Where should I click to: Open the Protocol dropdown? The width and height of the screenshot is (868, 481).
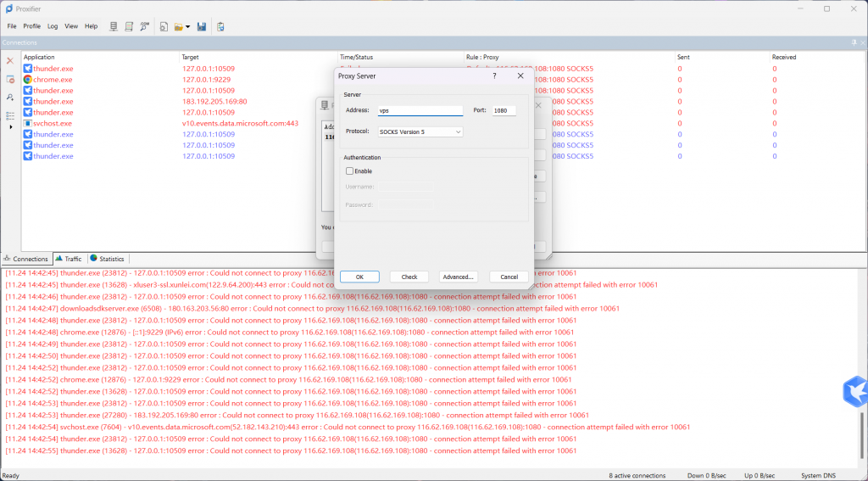(x=420, y=131)
